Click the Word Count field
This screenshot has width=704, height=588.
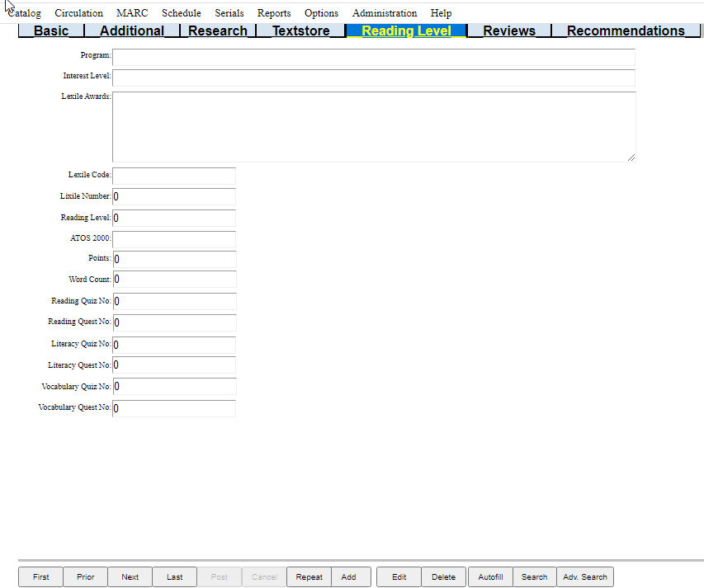pos(174,280)
